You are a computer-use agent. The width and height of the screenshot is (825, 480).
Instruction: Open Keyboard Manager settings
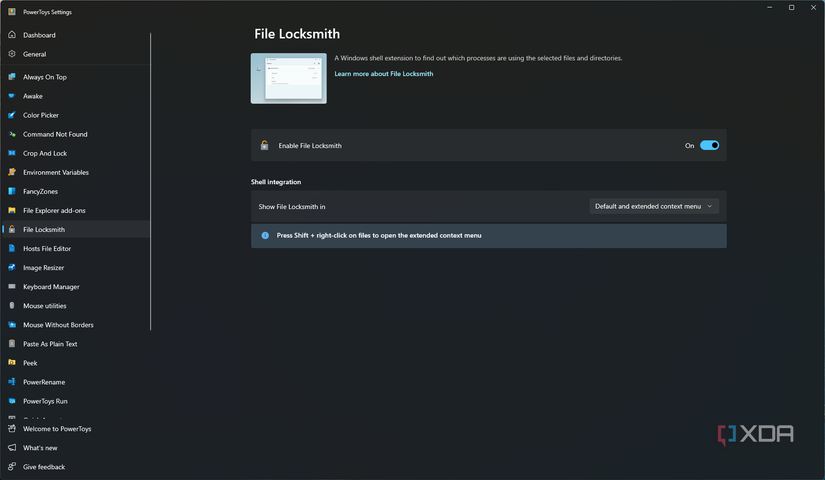pyautogui.click(x=76, y=286)
